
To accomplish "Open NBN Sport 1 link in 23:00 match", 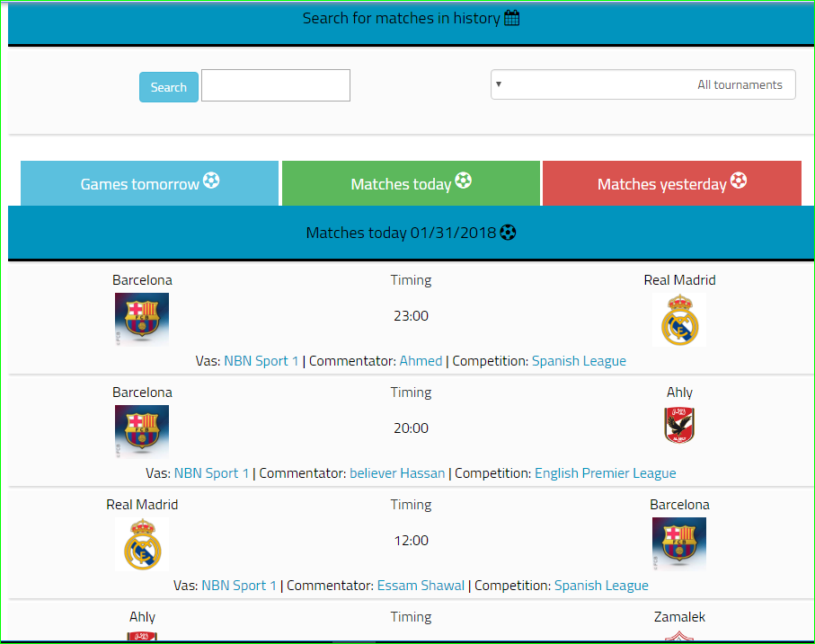I will (261, 361).
